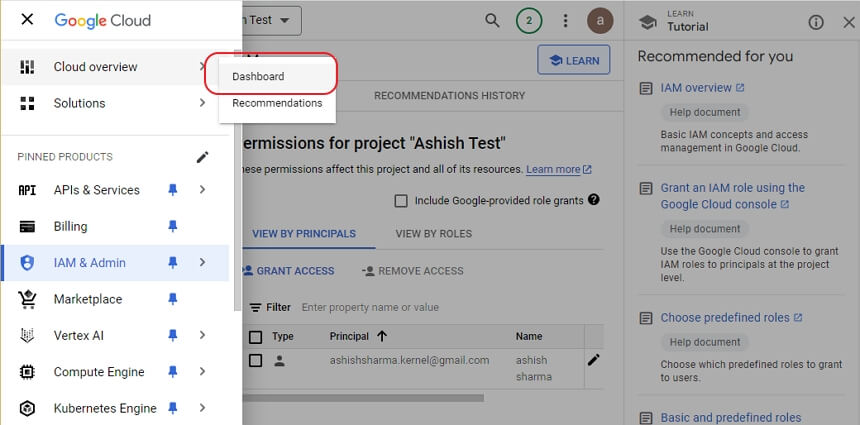Edit pinned products with pencil icon
Screen dimensions: 860x425
(202, 157)
